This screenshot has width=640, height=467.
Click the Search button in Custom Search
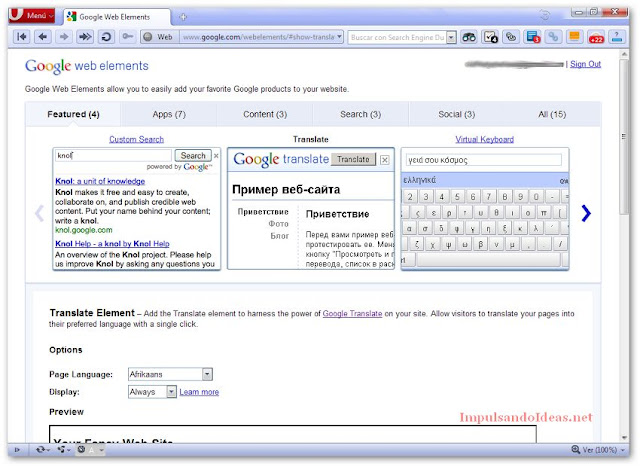[x=193, y=156]
